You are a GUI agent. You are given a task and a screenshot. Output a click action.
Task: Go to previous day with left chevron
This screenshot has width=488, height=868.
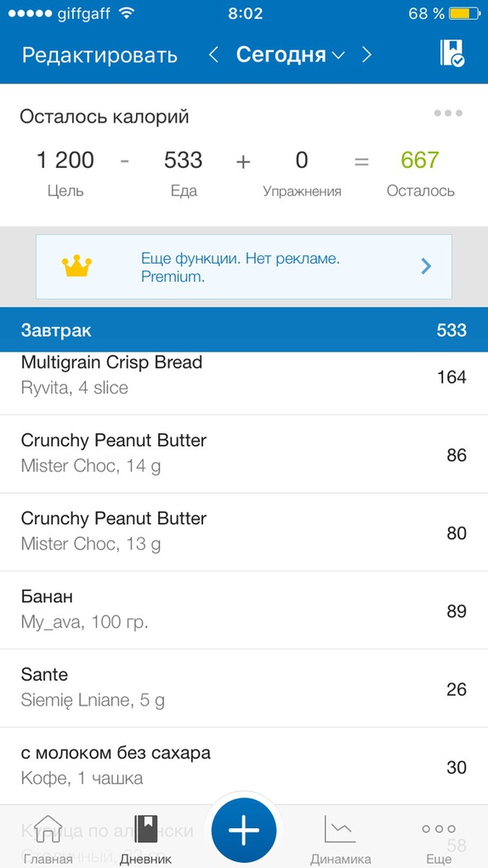click(x=213, y=54)
